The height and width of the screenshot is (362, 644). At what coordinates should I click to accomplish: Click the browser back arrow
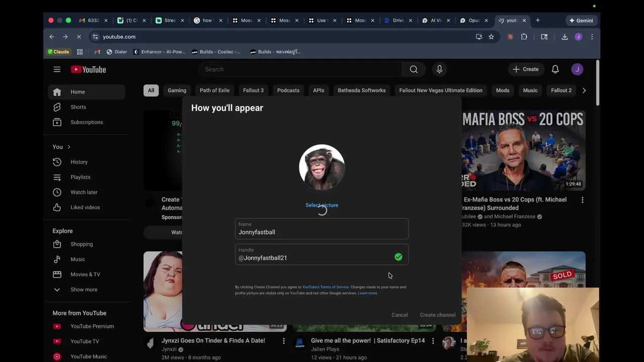pos(52,37)
